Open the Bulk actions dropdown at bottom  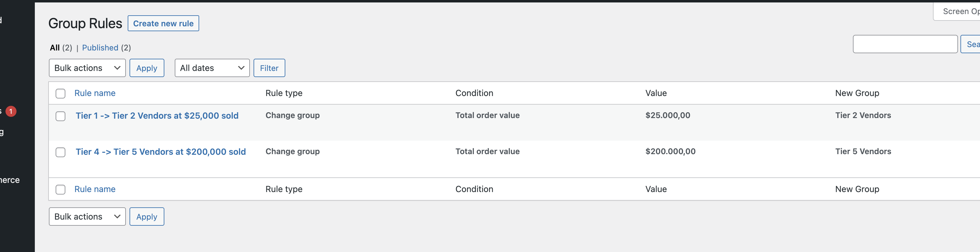point(87,216)
